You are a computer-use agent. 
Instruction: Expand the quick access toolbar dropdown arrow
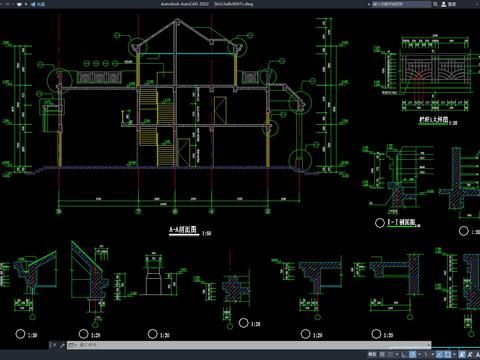[26, 4]
